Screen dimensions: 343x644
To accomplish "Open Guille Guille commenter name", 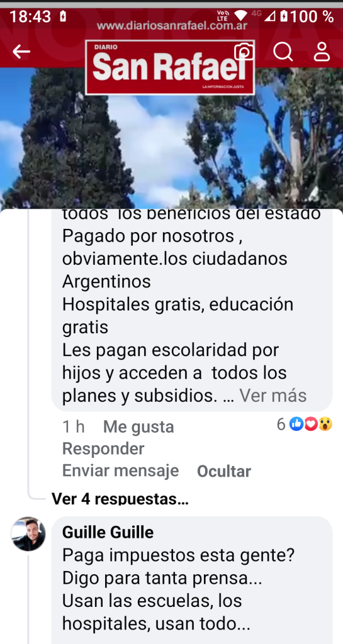I will point(108,533).
